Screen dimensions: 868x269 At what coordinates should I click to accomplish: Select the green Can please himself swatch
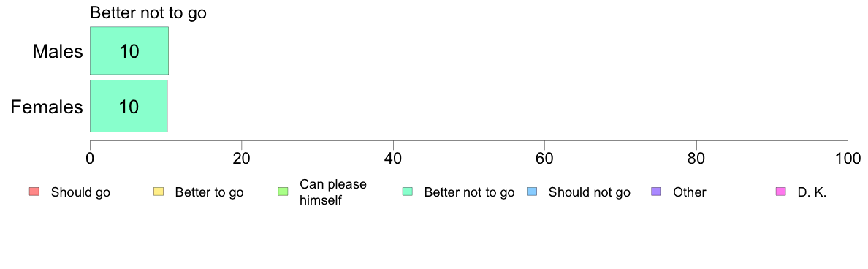click(x=283, y=192)
